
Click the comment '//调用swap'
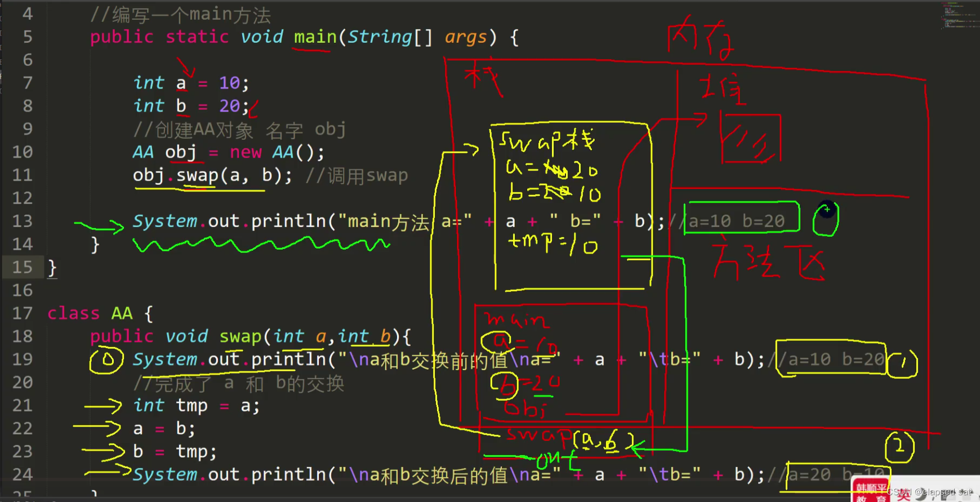357,176
